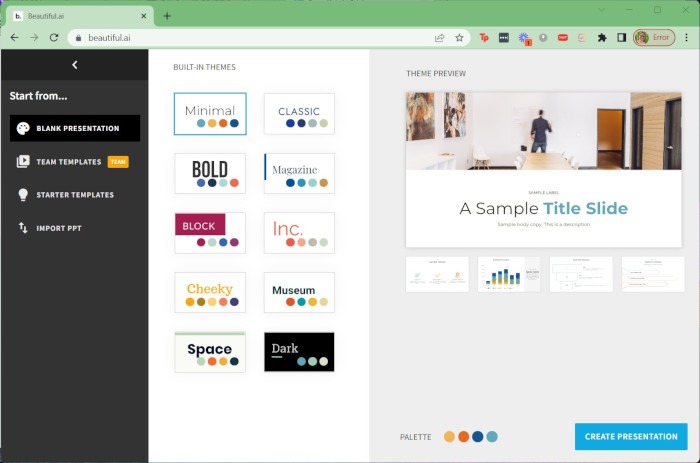Reload the beautiful.ai page
Viewport: 700px width, 463px height.
(54, 38)
